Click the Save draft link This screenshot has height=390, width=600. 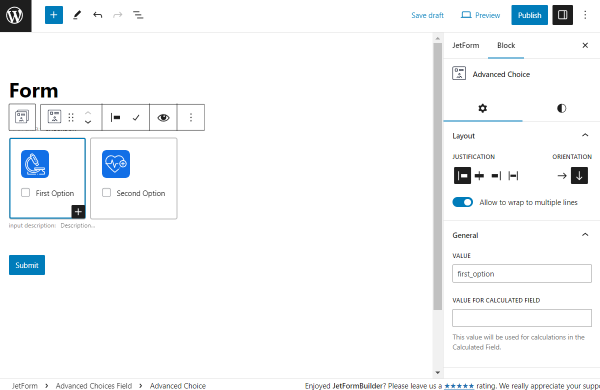point(427,15)
